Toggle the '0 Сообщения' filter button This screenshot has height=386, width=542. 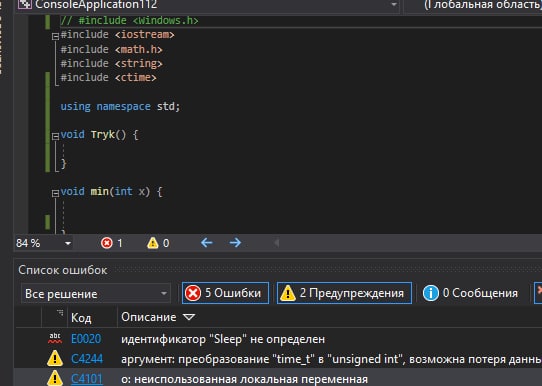tap(470, 293)
